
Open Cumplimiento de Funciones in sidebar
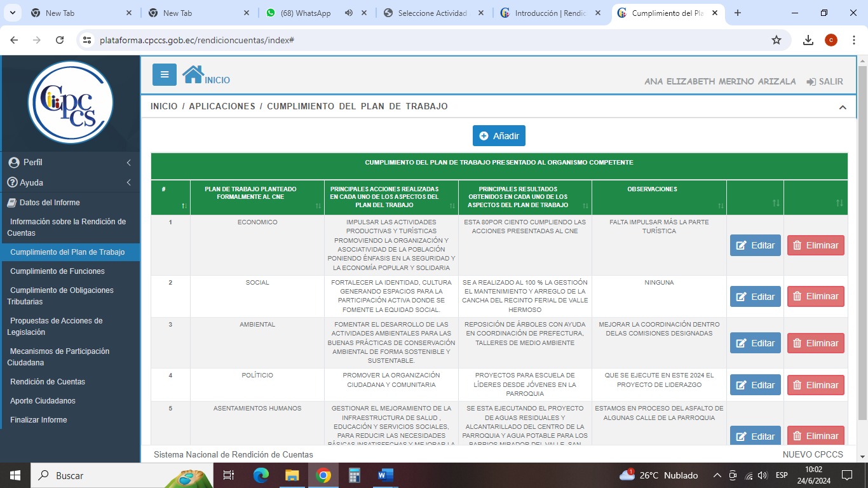pos(57,271)
